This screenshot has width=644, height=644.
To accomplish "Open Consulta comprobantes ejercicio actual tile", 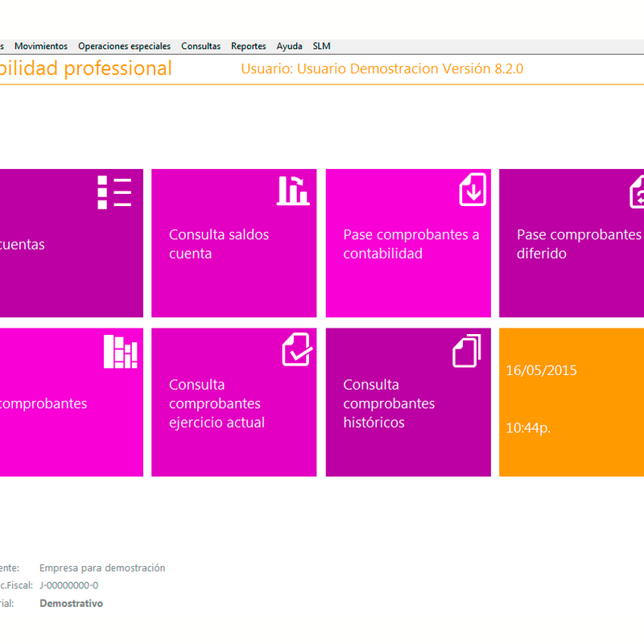I will [234, 402].
